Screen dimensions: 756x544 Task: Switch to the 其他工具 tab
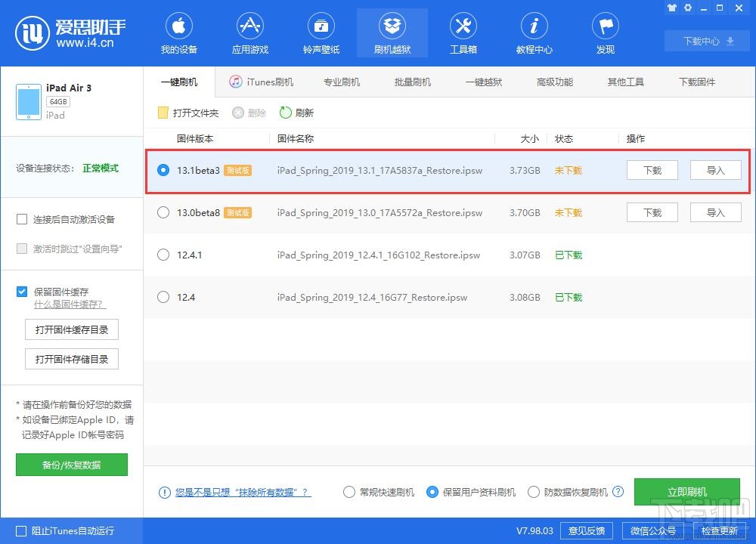[625, 82]
